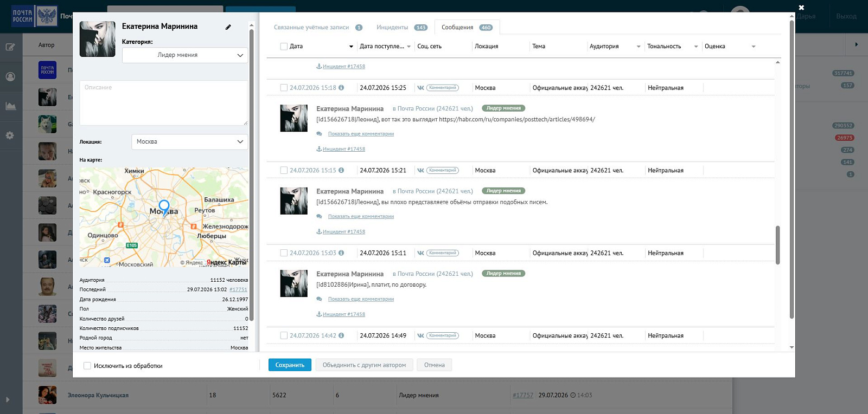
Task: Open the Тональность column dropdown arrow
Action: (696, 47)
